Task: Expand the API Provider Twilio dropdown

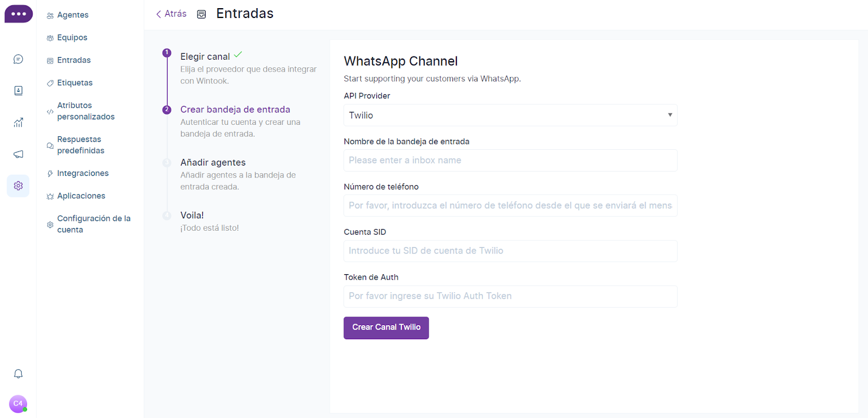Action: pyautogui.click(x=510, y=115)
